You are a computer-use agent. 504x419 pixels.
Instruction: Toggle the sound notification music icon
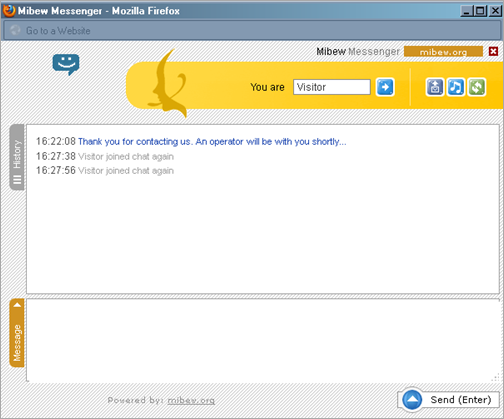coord(455,87)
